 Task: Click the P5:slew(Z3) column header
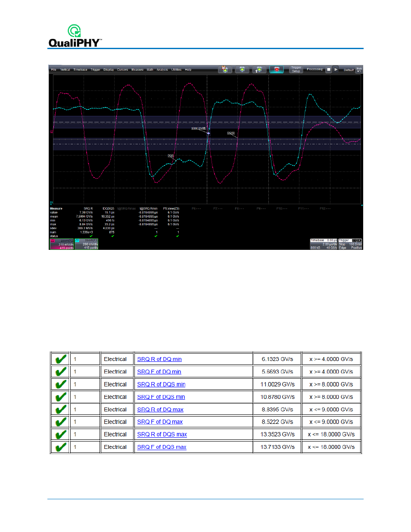[x=171, y=208]
